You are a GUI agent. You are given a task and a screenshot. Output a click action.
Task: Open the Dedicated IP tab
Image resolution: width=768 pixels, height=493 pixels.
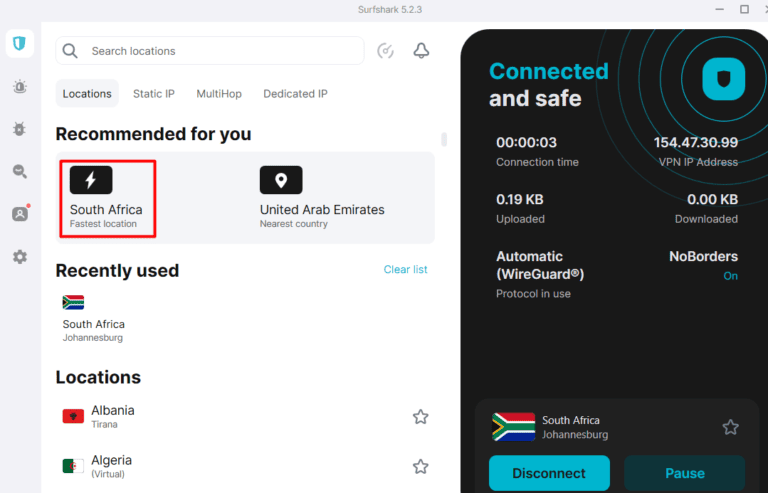point(295,94)
